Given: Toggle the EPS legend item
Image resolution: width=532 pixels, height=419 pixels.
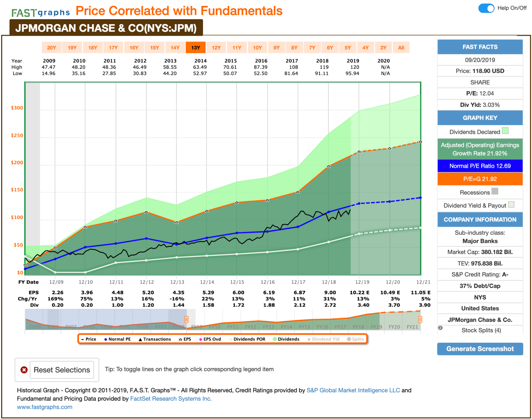Looking at the screenshot, I should (185, 339).
